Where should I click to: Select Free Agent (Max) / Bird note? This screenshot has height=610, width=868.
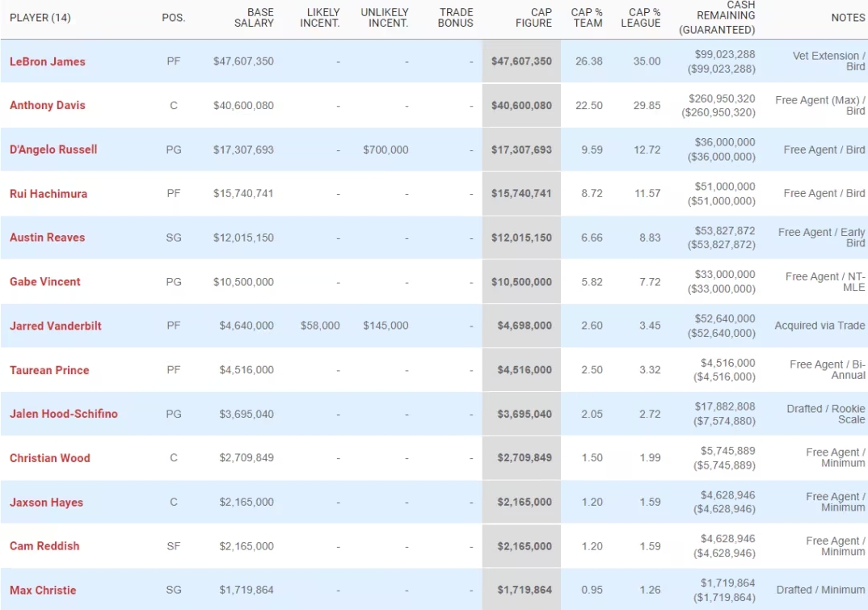click(820, 105)
